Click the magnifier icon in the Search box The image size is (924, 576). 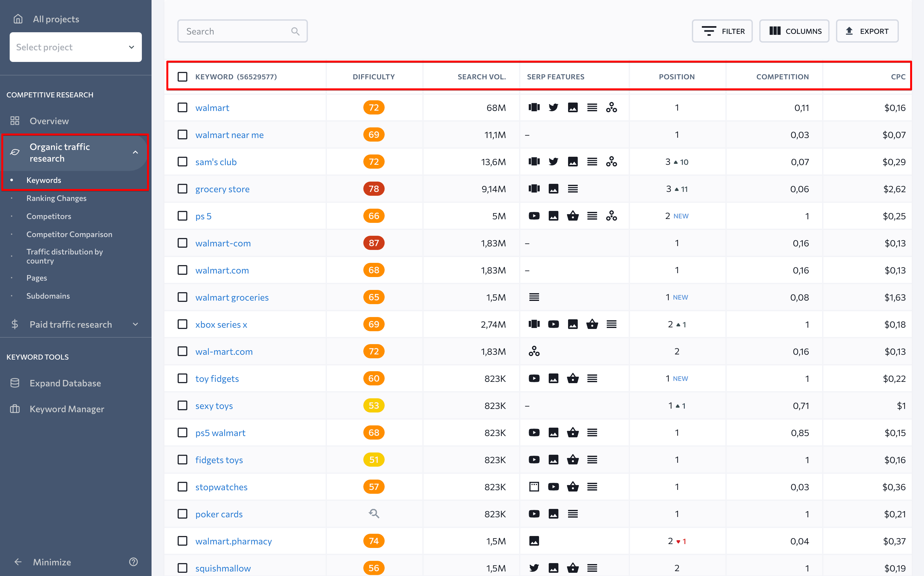[x=295, y=31]
